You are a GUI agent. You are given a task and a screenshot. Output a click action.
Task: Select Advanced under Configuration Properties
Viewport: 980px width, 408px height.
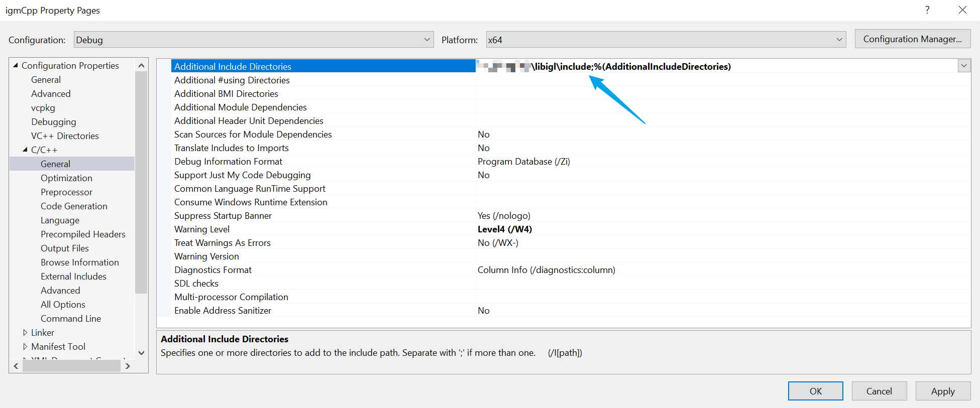coord(51,93)
